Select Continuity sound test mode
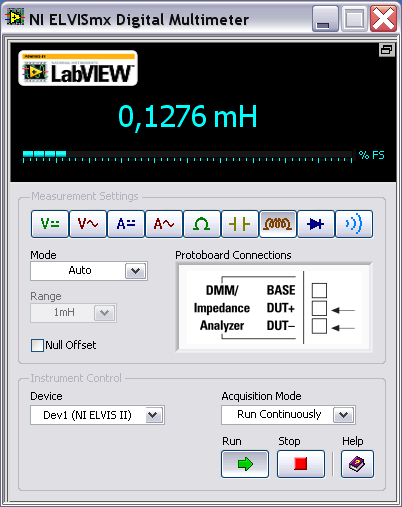The image size is (402, 507). (354, 224)
